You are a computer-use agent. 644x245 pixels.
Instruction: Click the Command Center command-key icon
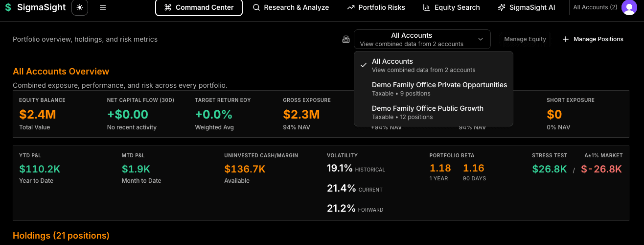[168, 8]
